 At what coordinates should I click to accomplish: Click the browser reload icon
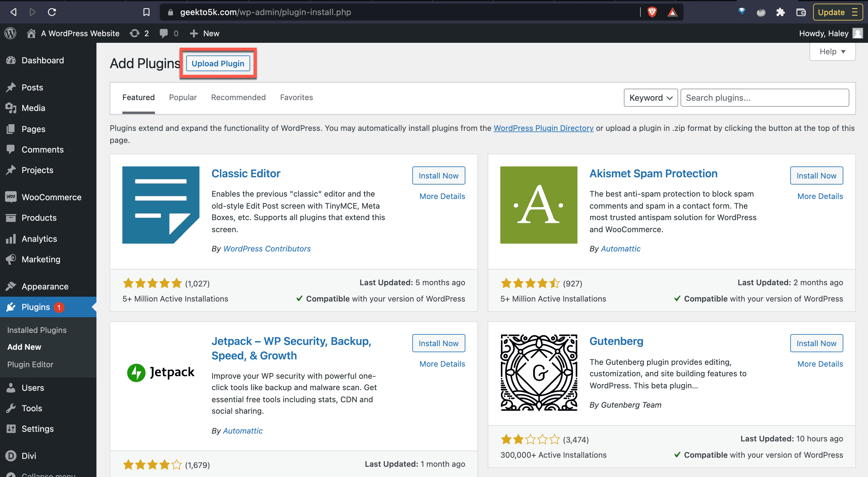52,12
